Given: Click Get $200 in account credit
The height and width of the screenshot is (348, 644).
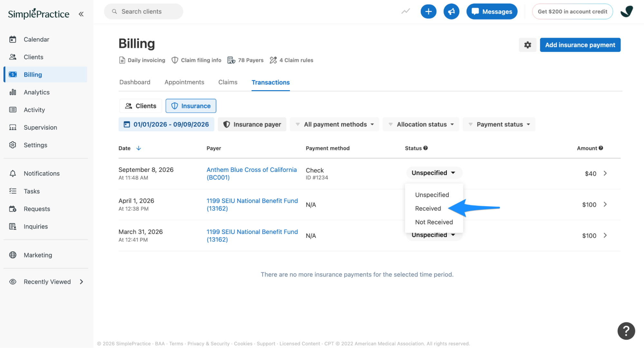Looking at the screenshot, I should click(572, 12).
